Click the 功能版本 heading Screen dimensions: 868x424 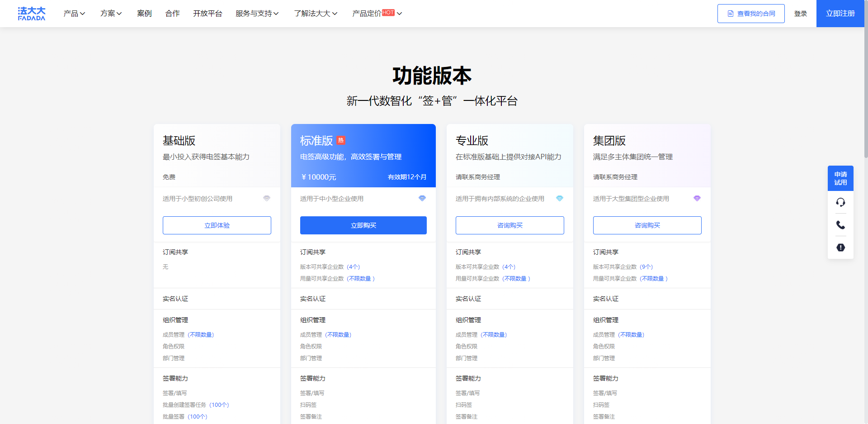click(432, 76)
